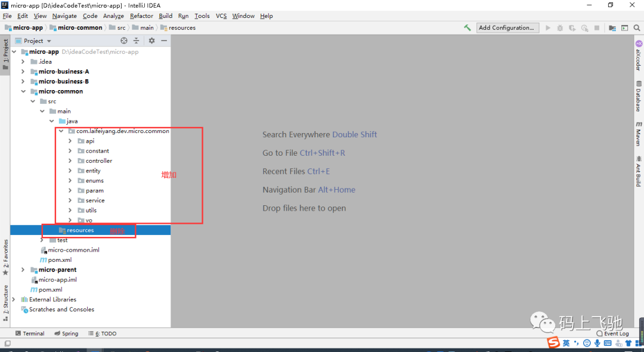Open Project panel settings gear
Image resolution: width=644 pixels, height=352 pixels.
[x=151, y=41]
